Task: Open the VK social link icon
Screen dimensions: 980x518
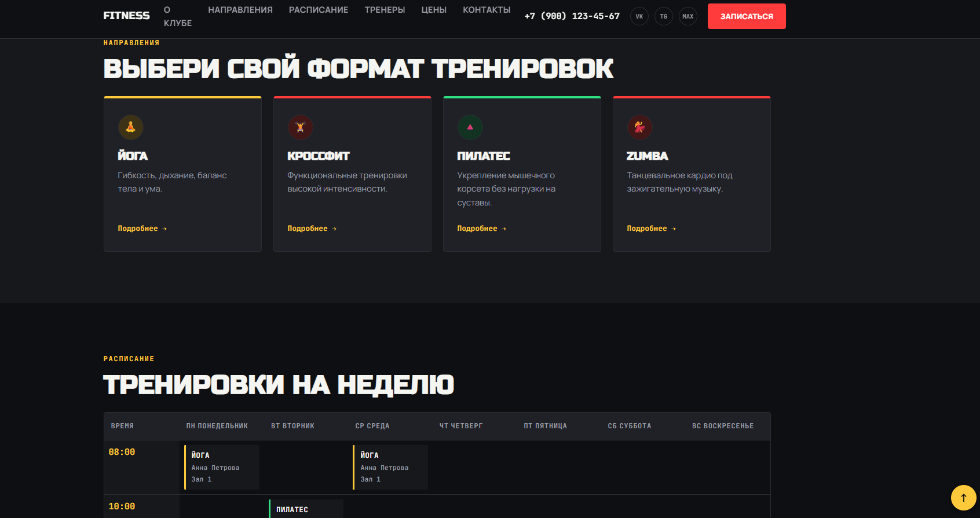Action: pos(639,16)
